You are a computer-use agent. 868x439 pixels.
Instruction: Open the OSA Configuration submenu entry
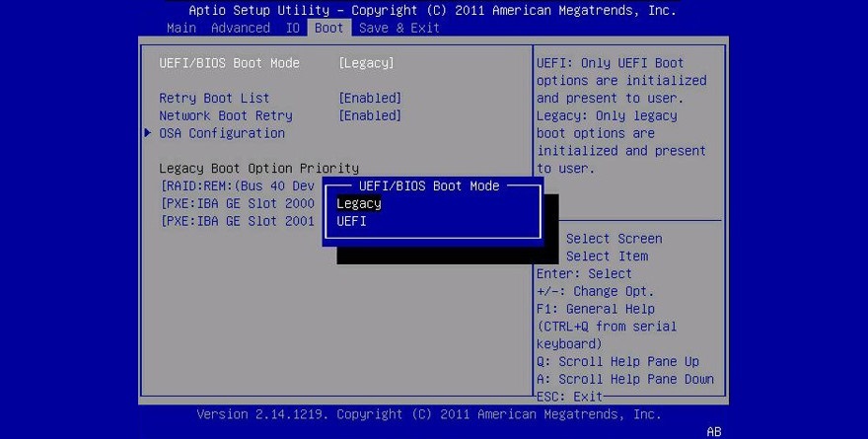[x=222, y=133]
